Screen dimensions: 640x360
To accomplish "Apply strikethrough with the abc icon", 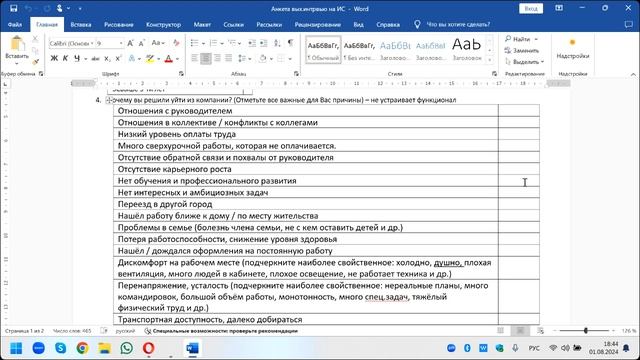I will coord(96,59).
